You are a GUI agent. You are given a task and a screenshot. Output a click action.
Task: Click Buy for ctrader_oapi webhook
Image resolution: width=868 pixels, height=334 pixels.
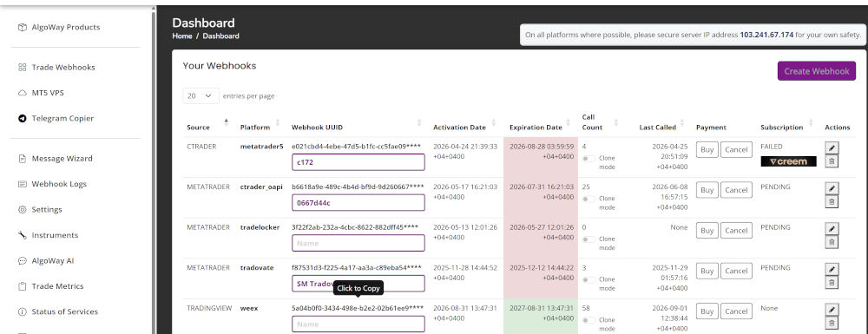pos(707,190)
